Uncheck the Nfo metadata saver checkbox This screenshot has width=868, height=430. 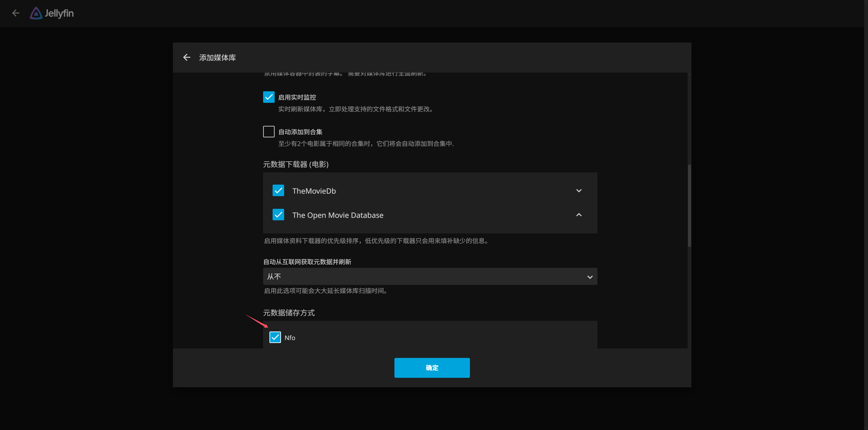[x=275, y=337]
